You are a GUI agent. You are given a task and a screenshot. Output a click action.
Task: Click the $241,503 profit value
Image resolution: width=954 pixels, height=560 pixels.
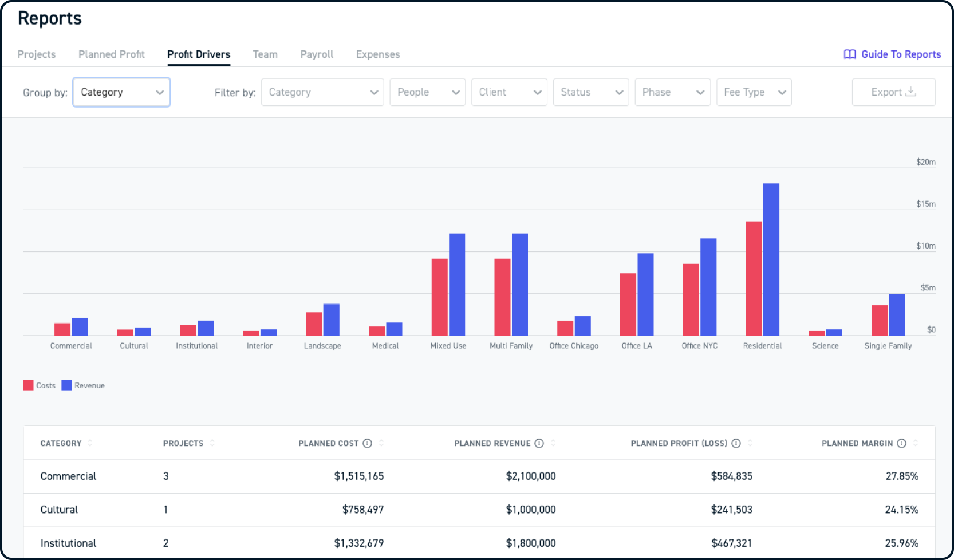(x=732, y=510)
